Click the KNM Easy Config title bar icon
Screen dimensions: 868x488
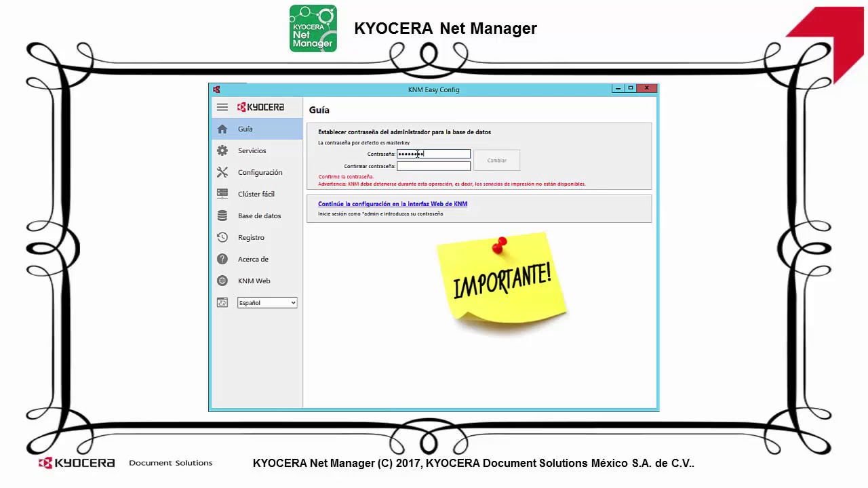pos(216,89)
